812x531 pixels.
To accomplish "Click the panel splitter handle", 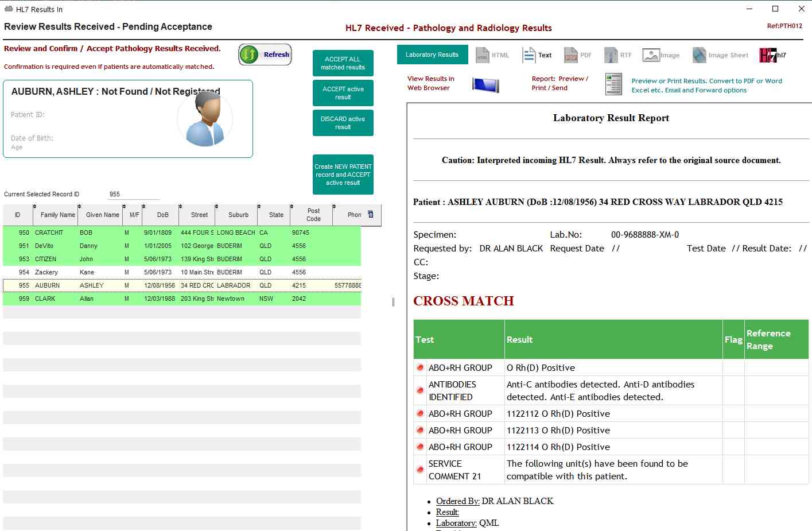I will [393, 302].
